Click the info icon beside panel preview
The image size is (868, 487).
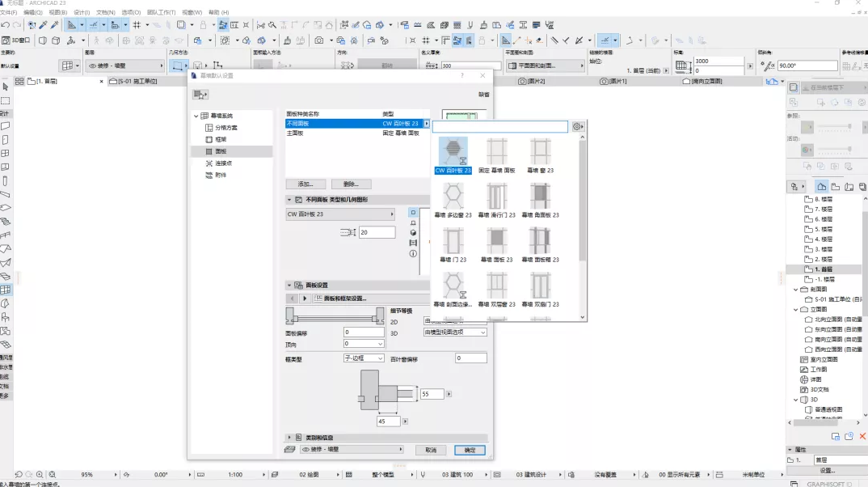coord(413,254)
